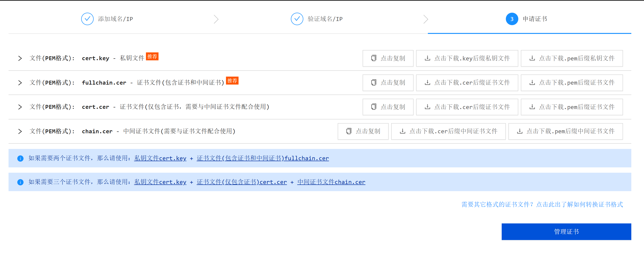Click the copy icon for chain.cer row
Screen dimensions: 644x261
(349, 131)
